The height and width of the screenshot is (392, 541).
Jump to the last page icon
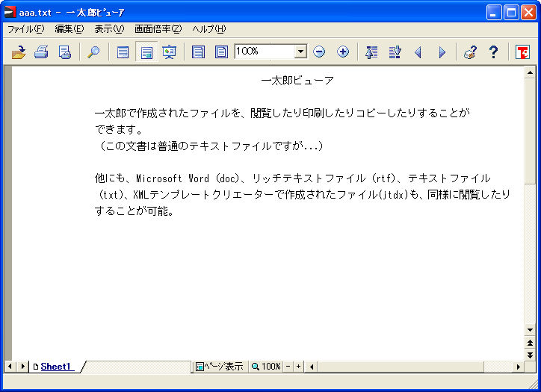tap(395, 52)
